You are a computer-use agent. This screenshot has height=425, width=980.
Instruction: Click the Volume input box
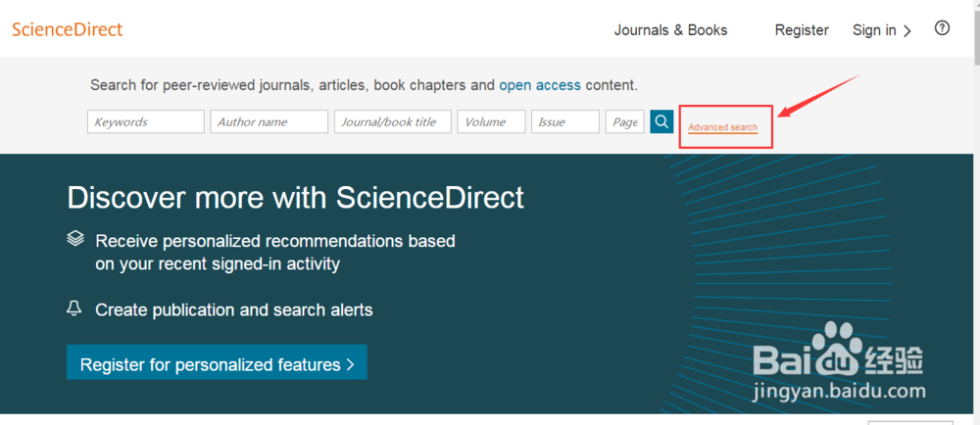(x=491, y=121)
